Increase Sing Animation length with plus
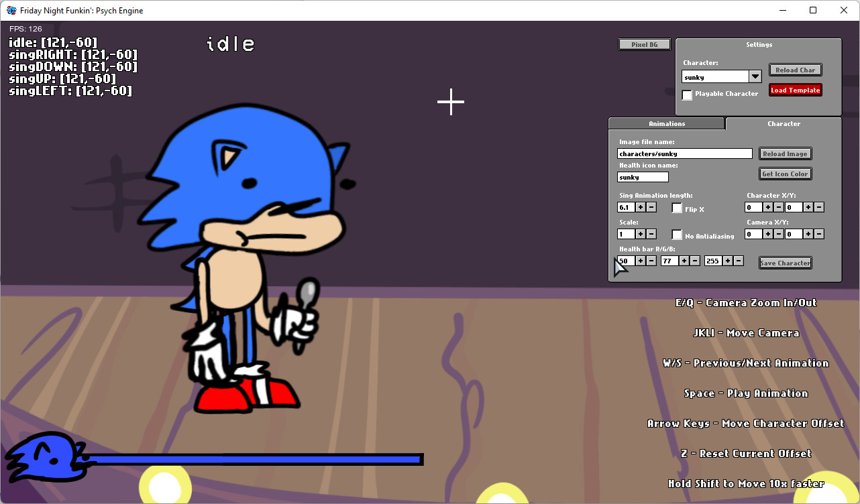Screen dimensions: 860x504 click(641, 207)
